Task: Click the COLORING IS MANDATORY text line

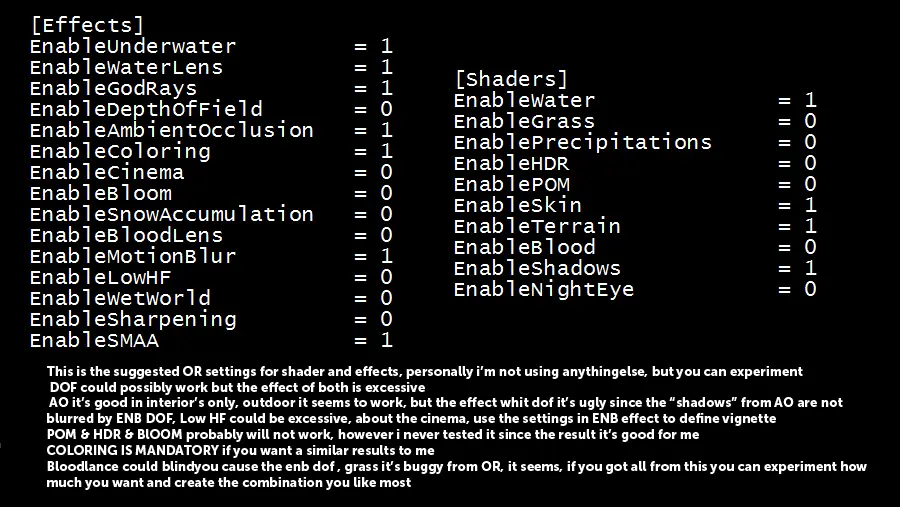Action: pyautogui.click(x=240, y=450)
